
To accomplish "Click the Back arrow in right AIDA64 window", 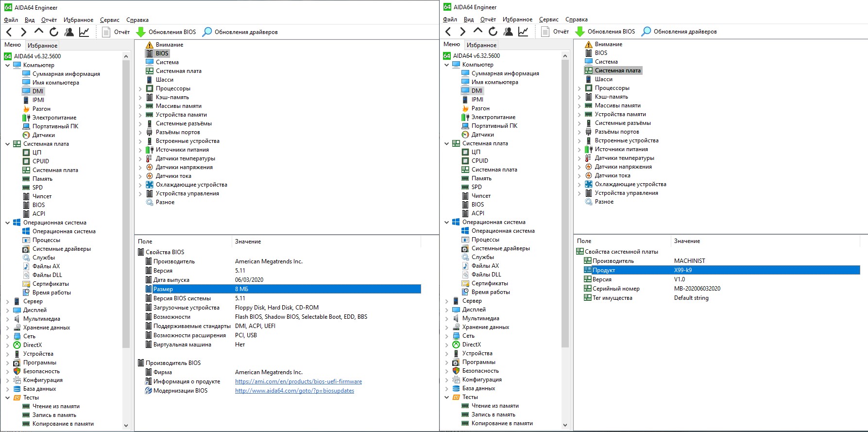I will 448,32.
